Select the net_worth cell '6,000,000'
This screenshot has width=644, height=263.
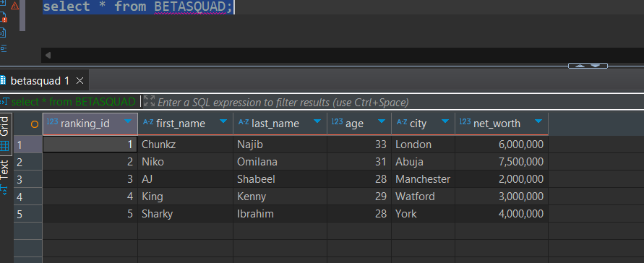coord(502,145)
